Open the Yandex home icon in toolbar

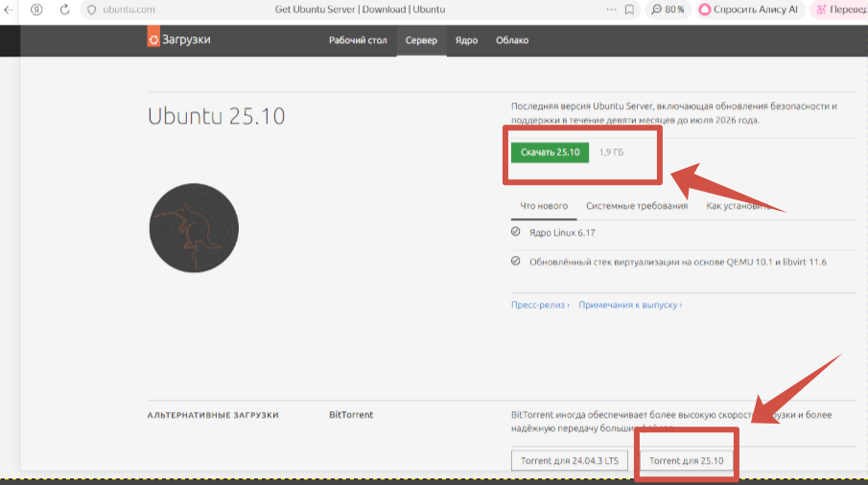click(x=36, y=10)
